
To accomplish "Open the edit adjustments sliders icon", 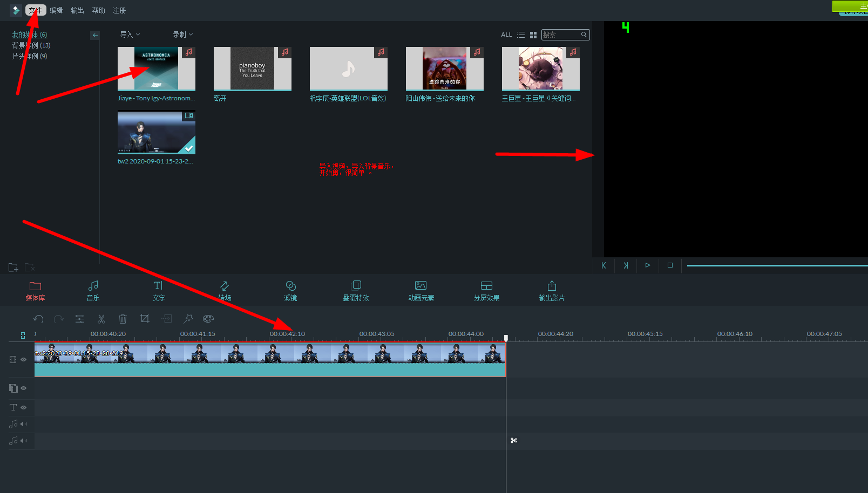I will (80, 319).
